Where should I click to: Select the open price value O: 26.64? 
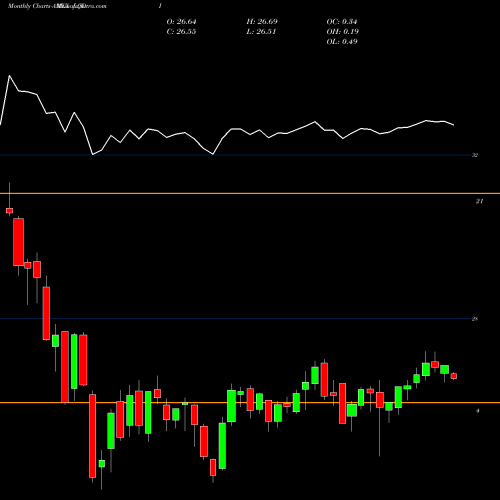(181, 22)
